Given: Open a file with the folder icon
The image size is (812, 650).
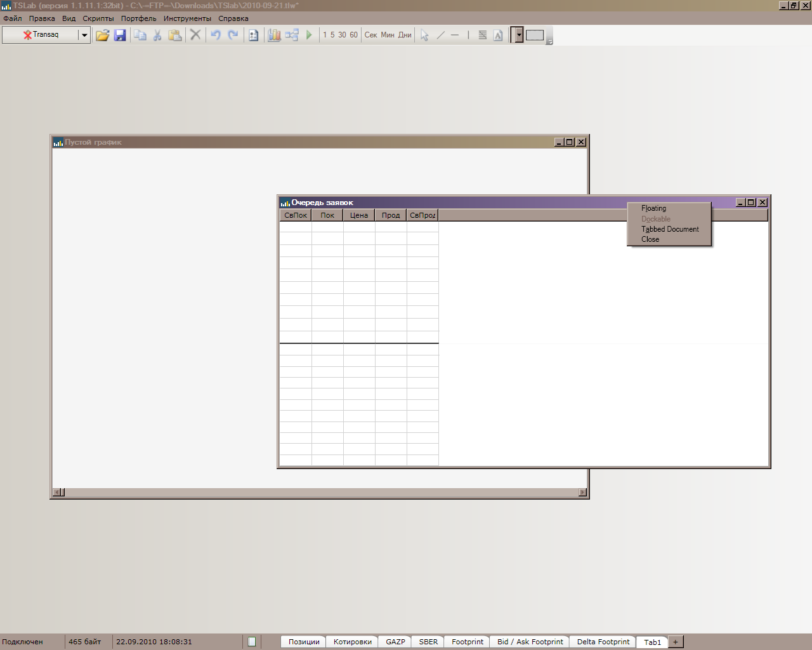Looking at the screenshot, I should (102, 35).
